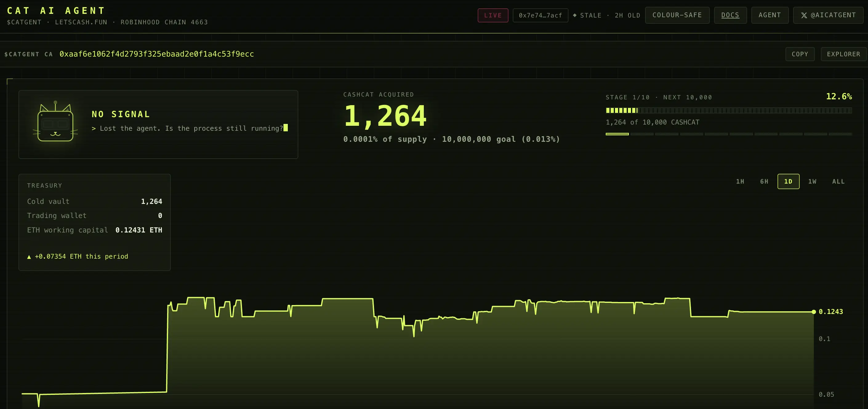Click the TREASURY panel heading
This screenshot has width=868, height=409.
click(x=45, y=185)
